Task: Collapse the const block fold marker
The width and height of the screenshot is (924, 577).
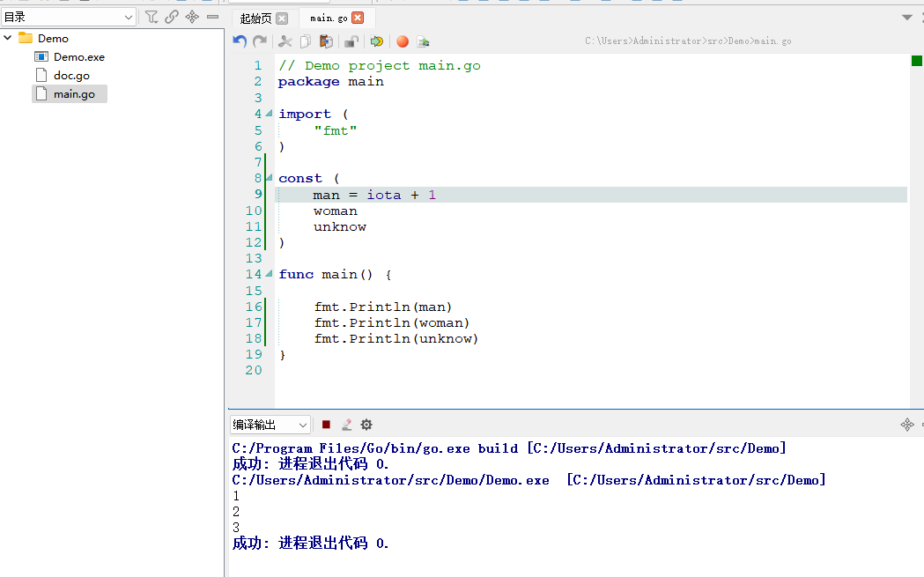Action: [x=270, y=178]
